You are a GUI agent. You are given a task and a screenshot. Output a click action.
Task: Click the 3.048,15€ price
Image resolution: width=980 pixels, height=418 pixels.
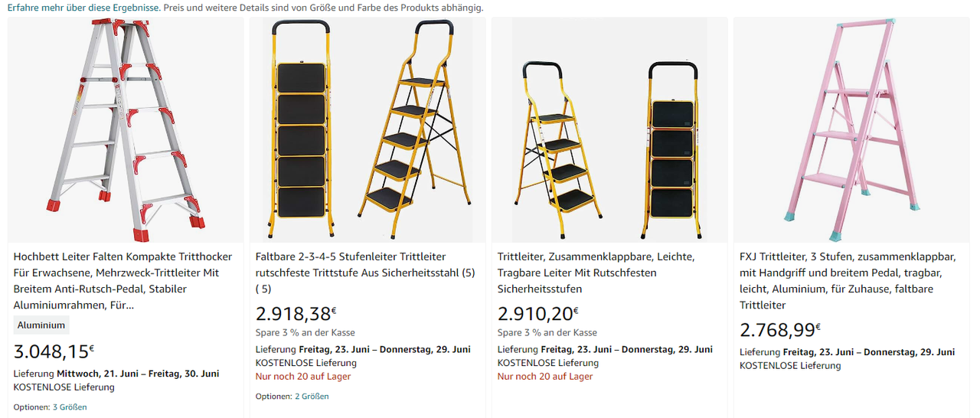[54, 352]
